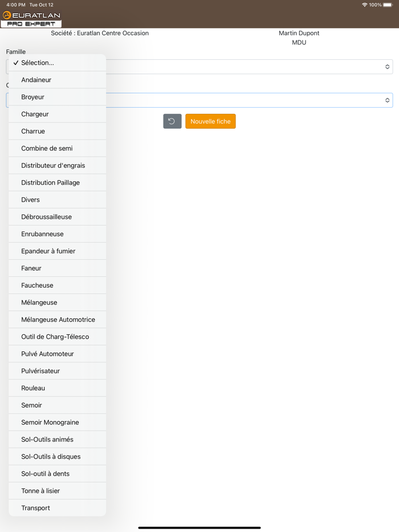Choose the plain Mélangeuse entry
The width and height of the screenshot is (399, 532).
pyautogui.click(x=57, y=302)
